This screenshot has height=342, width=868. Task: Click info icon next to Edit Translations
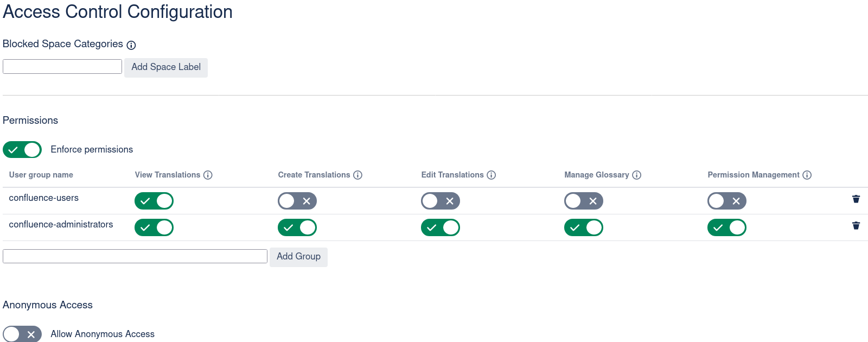click(x=491, y=175)
